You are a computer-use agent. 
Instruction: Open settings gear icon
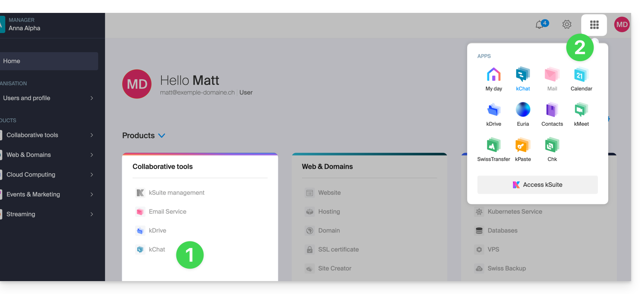click(567, 25)
